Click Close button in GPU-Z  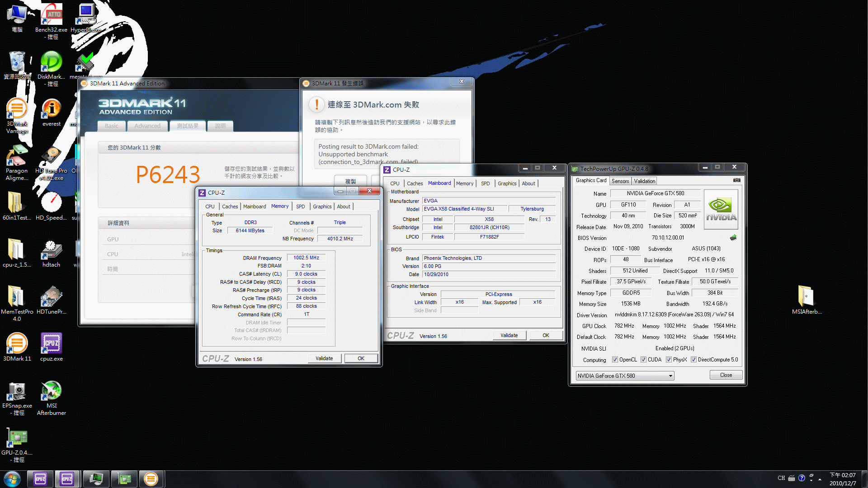point(726,375)
